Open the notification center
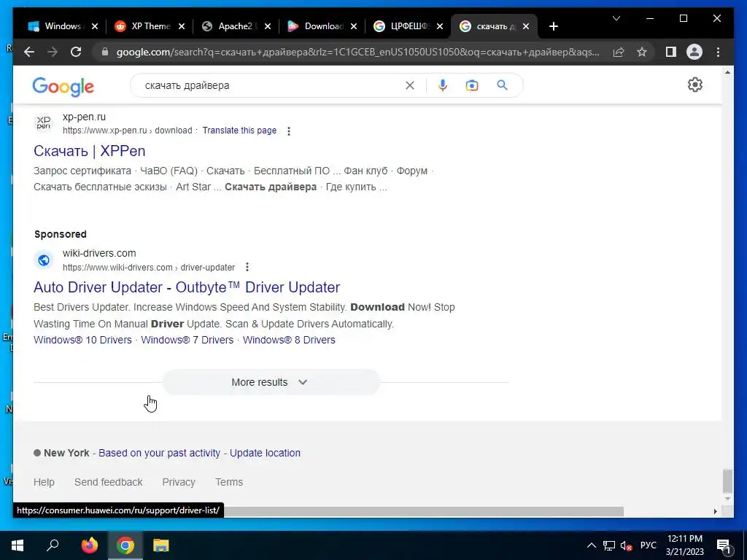The width and height of the screenshot is (747, 560). coord(724,545)
